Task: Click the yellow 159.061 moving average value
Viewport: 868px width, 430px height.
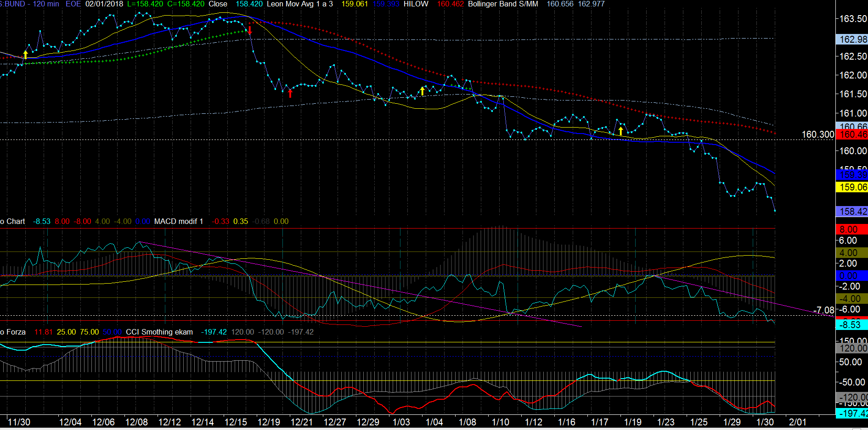Action: point(355,4)
